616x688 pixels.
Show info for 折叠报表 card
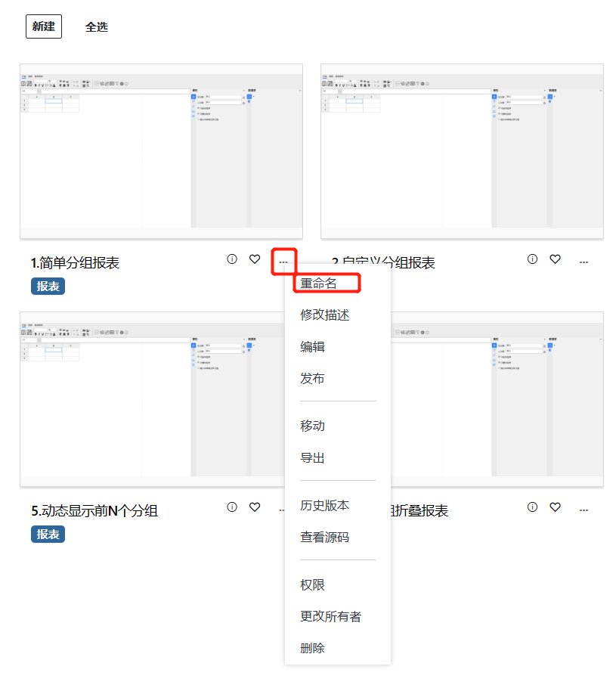[x=532, y=507]
